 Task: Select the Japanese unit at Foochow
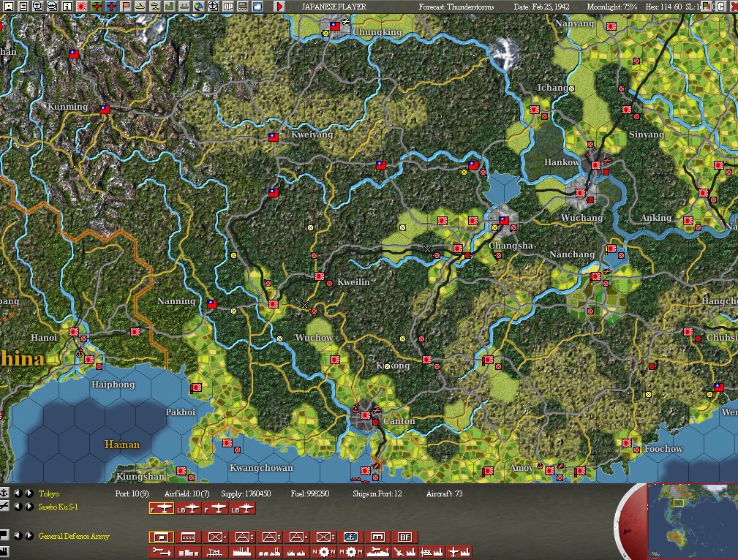(627, 443)
